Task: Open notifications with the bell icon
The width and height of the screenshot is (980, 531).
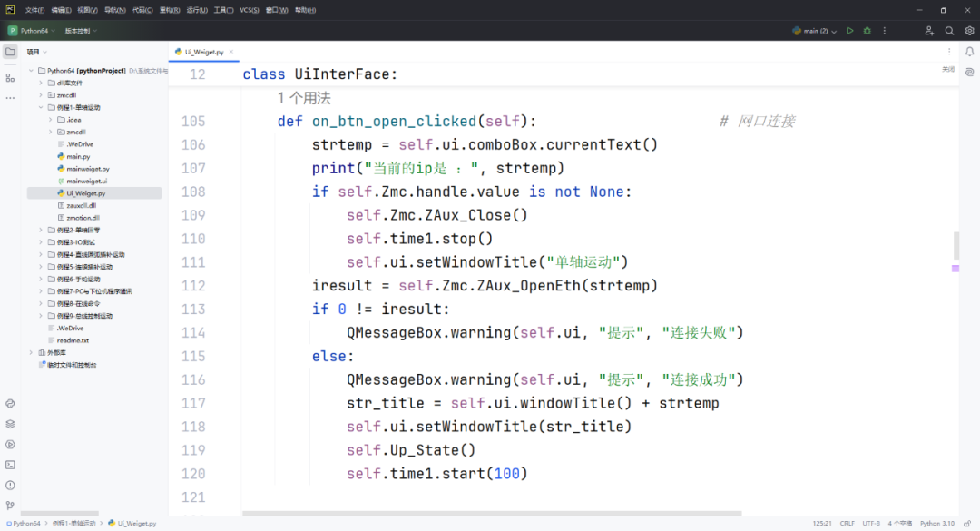Action: point(969,51)
